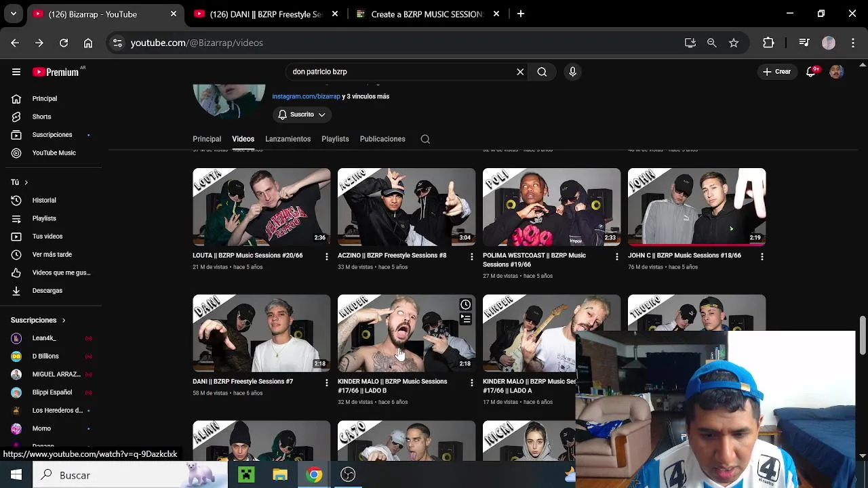Go back in Chrome
The height and width of the screenshot is (488, 868).
(x=15, y=43)
